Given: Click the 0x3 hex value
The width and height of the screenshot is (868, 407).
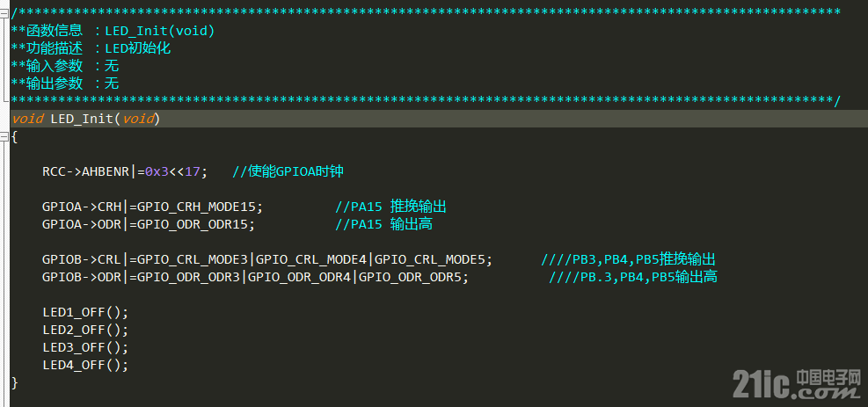Looking at the screenshot, I should pos(157,171).
